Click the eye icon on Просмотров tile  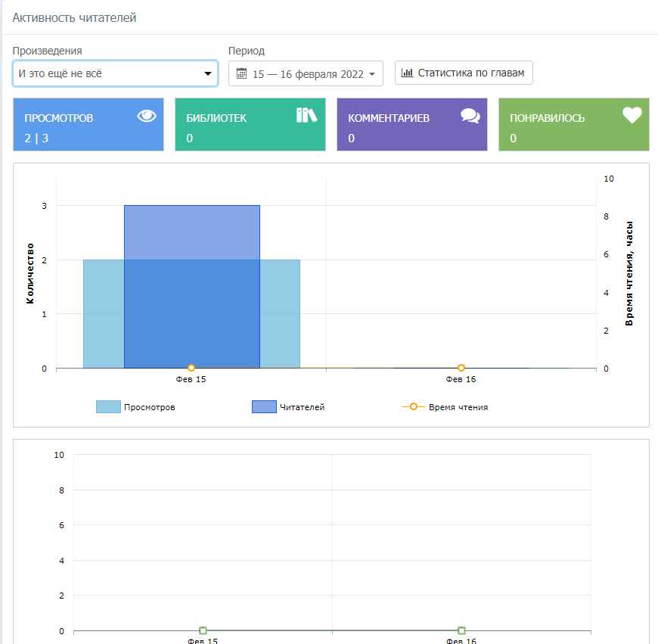(147, 116)
